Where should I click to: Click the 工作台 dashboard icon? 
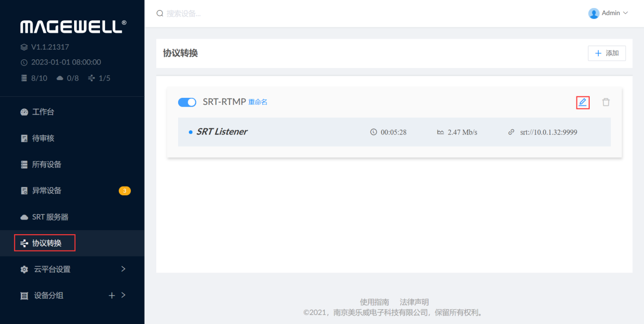24,112
